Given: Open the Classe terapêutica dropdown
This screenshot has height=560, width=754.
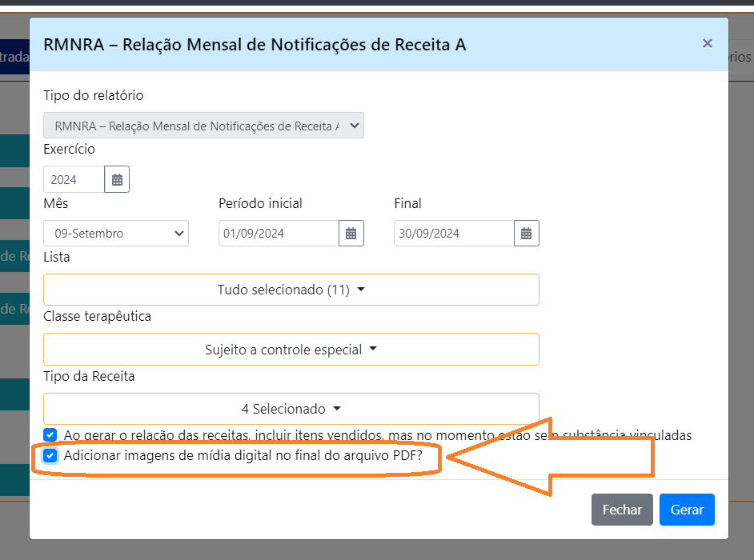Looking at the screenshot, I should [291, 350].
